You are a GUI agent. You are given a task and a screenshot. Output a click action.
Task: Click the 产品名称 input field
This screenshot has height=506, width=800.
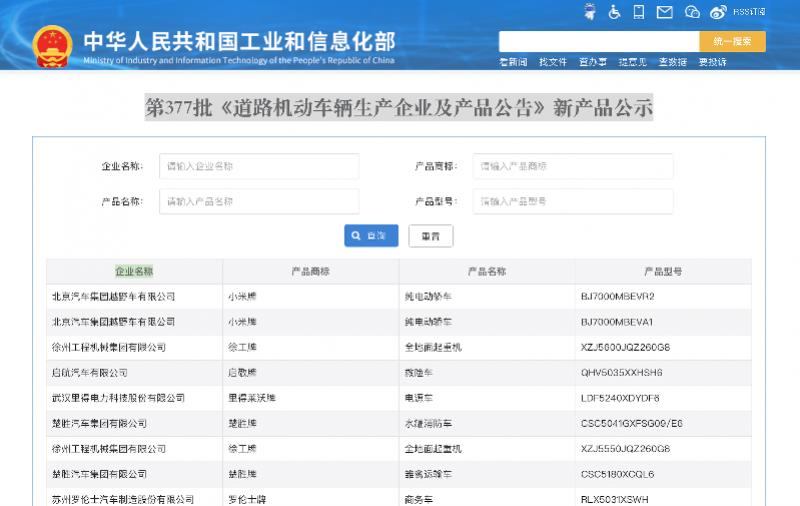tap(259, 201)
